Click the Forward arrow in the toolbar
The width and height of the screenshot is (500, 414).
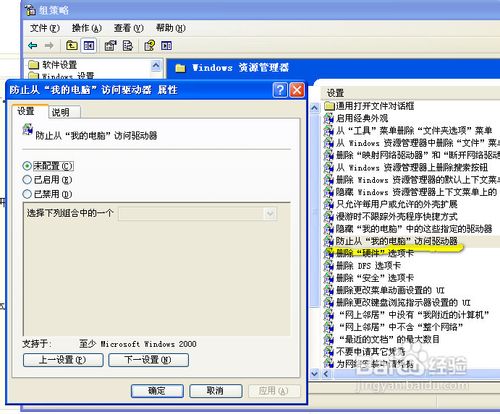(x=49, y=45)
